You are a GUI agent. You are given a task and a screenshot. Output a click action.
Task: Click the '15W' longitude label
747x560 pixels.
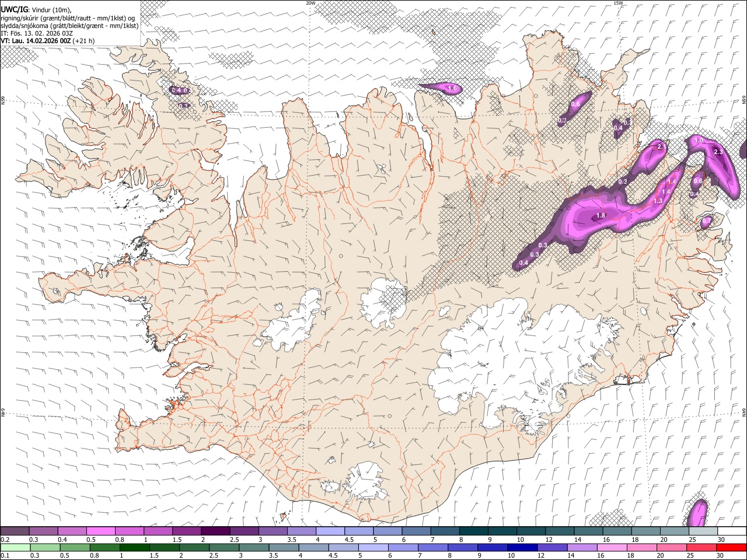[x=618, y=3]
